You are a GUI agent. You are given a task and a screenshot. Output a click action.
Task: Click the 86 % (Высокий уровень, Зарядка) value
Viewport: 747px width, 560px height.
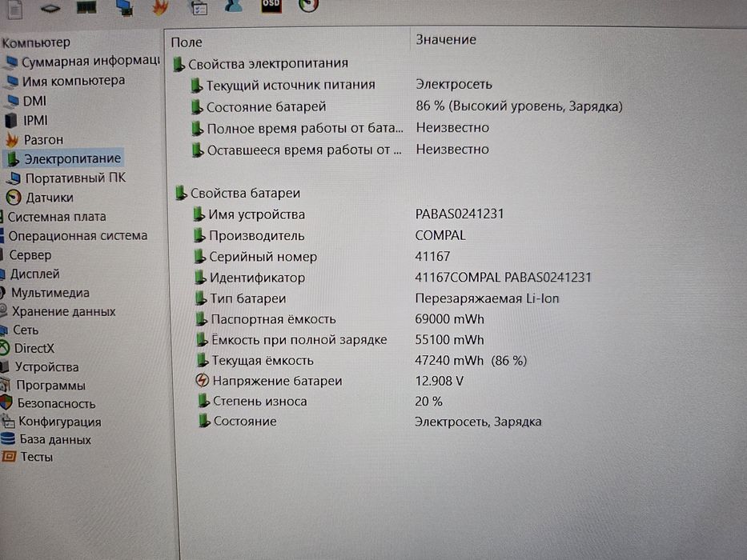coord(520,106)
